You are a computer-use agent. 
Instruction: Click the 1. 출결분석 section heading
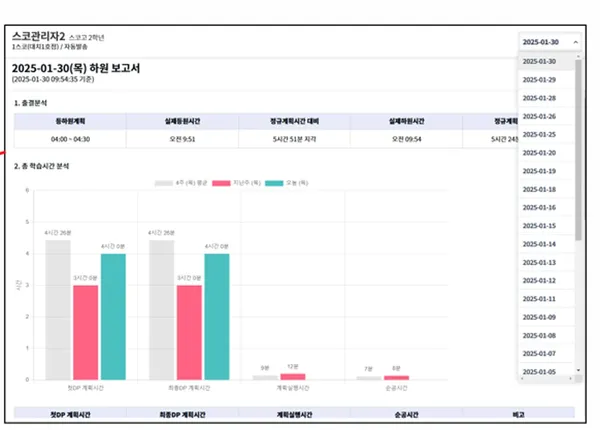coord(31,103)
